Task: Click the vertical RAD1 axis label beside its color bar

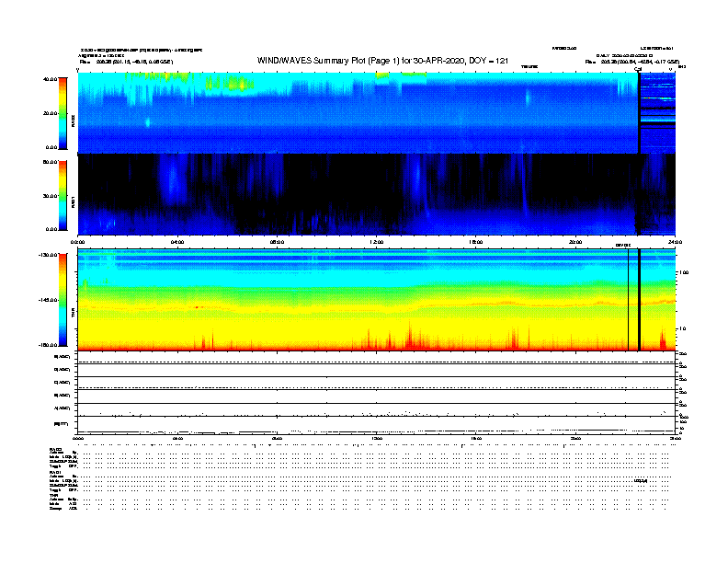Action: (x=73, y=201)
